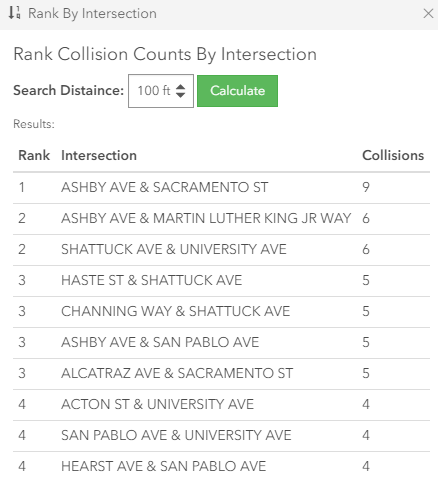The width and height of the screenshot is (438, 487).
Task: Click the green Calculate button
Action: click(237, 91)
